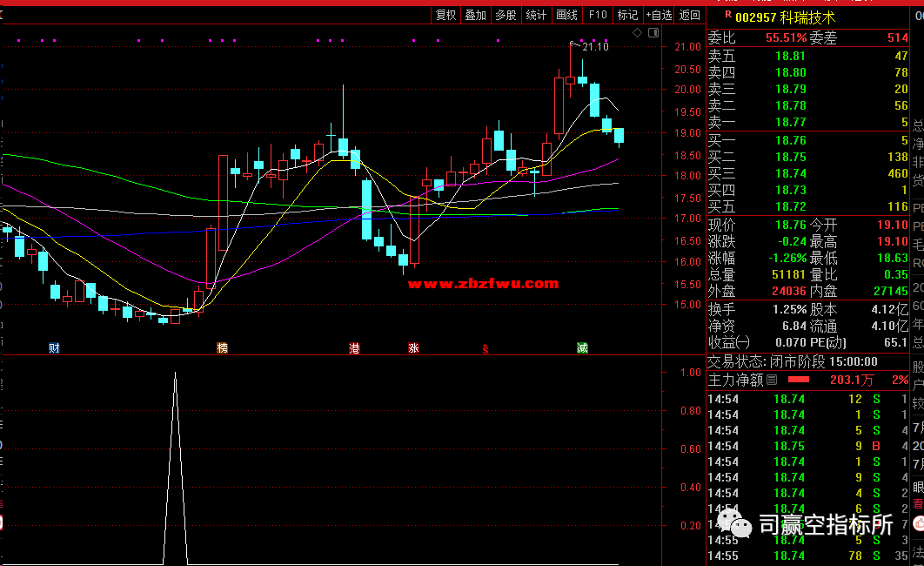The width and height of the screenshot is (924, 566).
Task: Select the 买五 18.72 order row
Action: point(808,206)
